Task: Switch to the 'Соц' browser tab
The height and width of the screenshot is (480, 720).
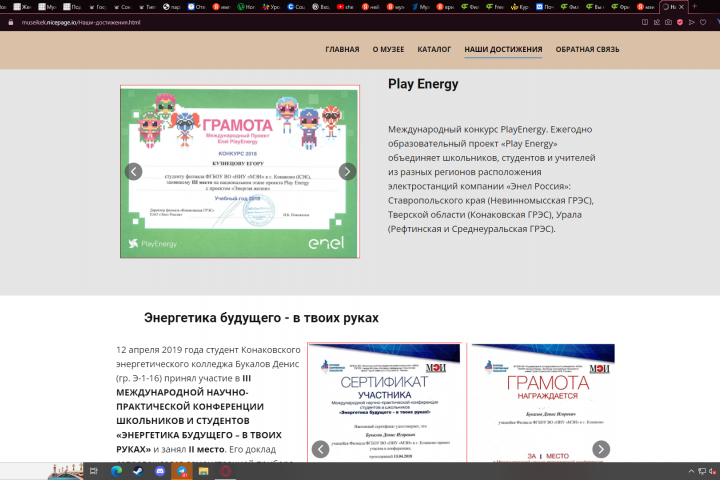Action: point(295,7)
